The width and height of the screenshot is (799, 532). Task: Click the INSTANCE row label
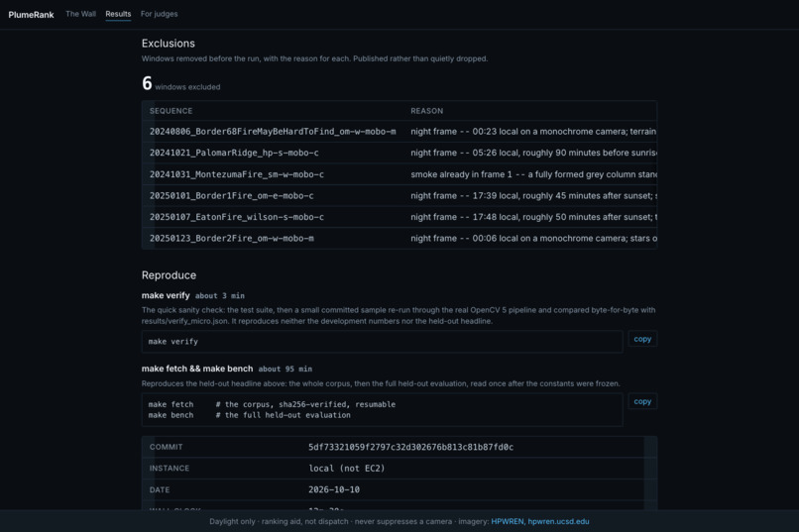[170, 469]
